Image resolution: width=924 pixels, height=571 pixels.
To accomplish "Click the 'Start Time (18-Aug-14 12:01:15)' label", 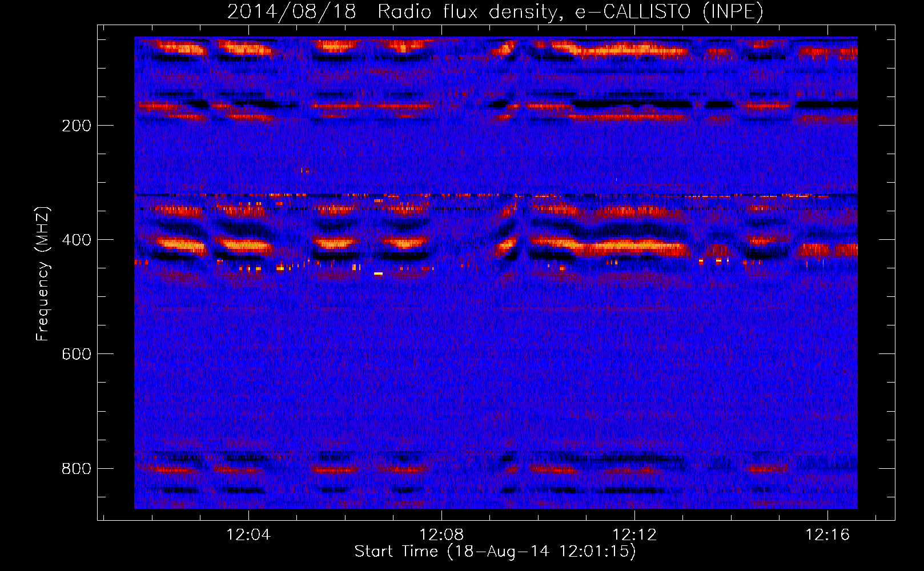I will [495, 552].
